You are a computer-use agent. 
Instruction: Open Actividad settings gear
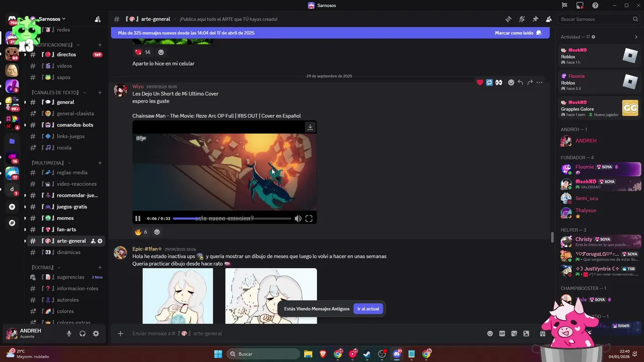pos(593,37)
